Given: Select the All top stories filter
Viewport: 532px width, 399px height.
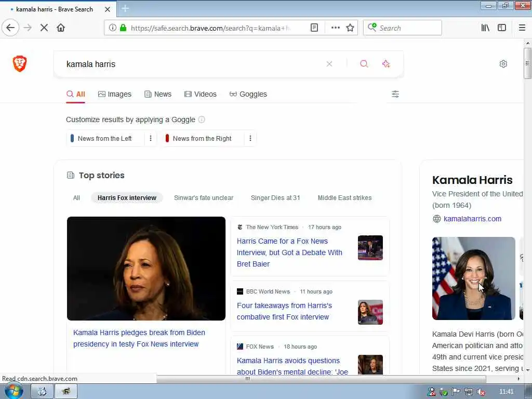Looking at the screenshot, I should pyautogui.click(x=77, y=198).
